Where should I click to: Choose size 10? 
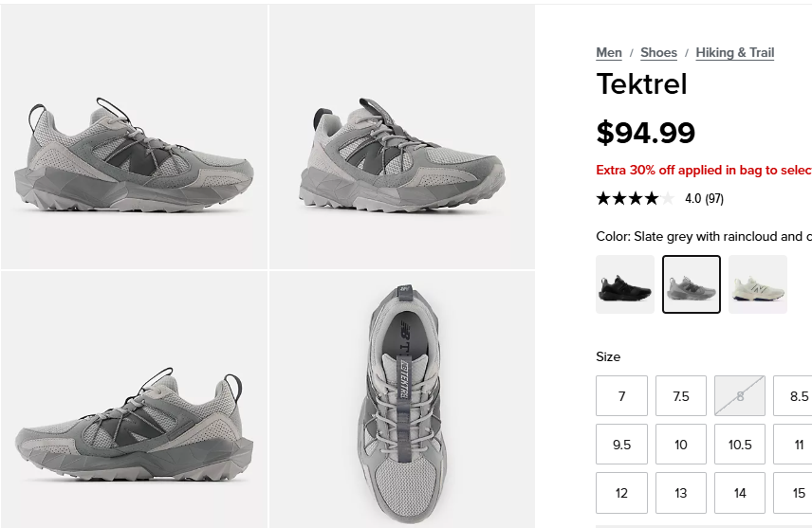tap(680, 445)
